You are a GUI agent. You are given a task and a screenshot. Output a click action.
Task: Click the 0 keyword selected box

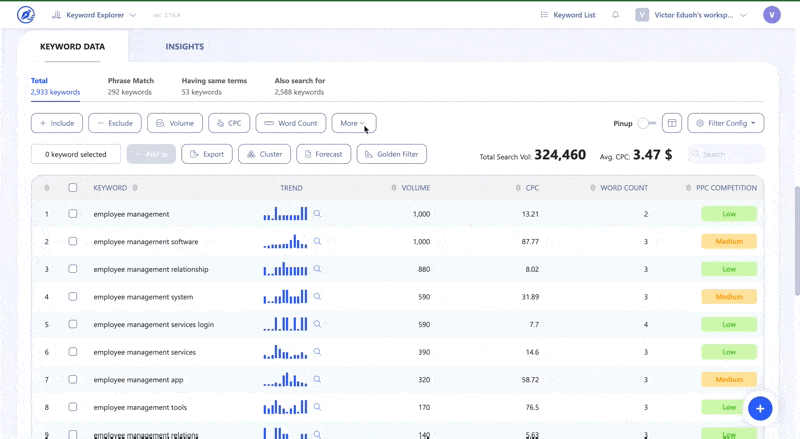click(x=76, y=154)
